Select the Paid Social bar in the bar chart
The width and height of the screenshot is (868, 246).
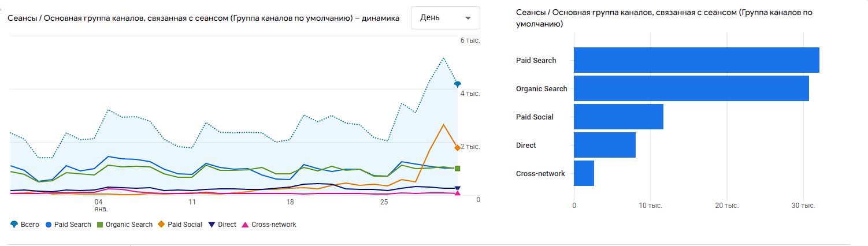point(618,117)
